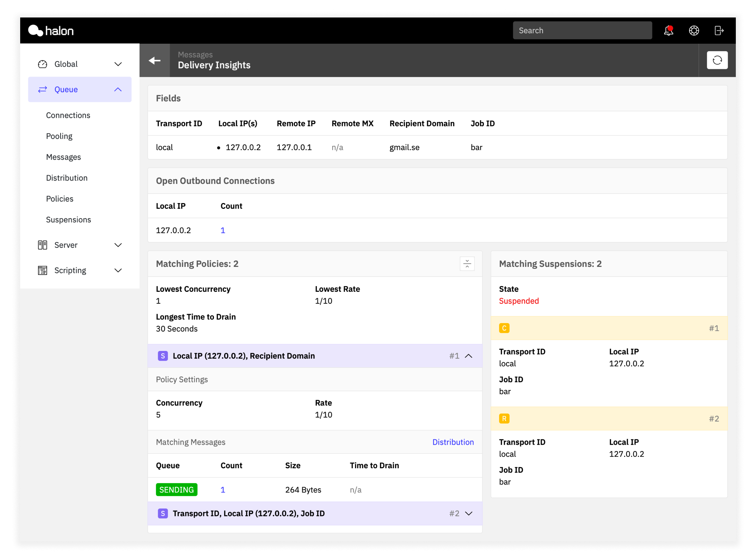Click the Queue arrows icon in sidebar
Viewport: 756px width, 558px height.
click(x=43, y=89)
